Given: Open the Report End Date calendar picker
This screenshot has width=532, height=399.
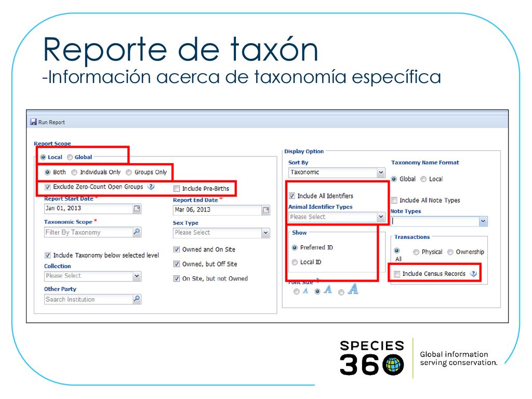Looking at the screenshot, I should [x=266, y=210].
